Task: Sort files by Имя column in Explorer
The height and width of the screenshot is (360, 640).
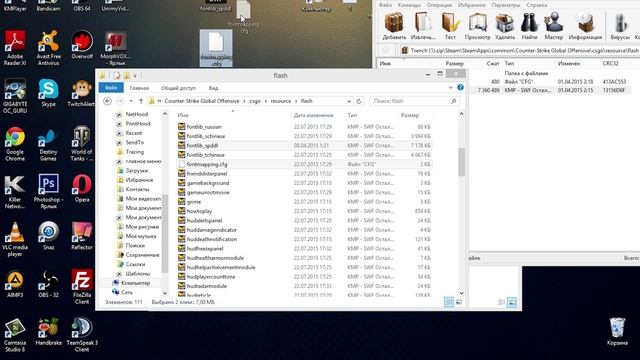Action: [183, 116]
